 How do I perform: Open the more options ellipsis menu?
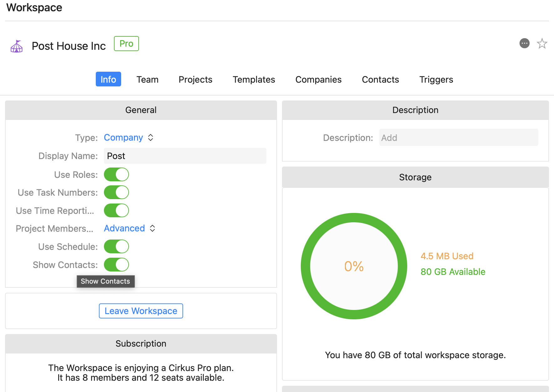(525, 43)
